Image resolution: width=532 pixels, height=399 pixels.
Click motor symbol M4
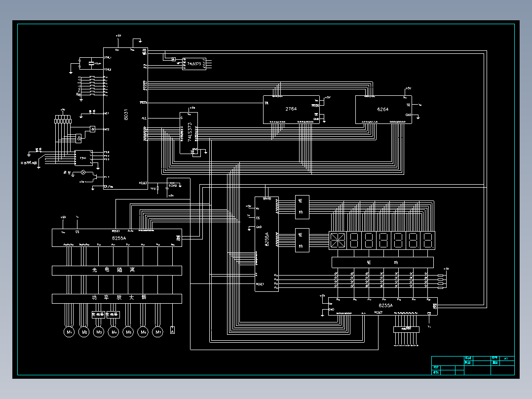114,332
